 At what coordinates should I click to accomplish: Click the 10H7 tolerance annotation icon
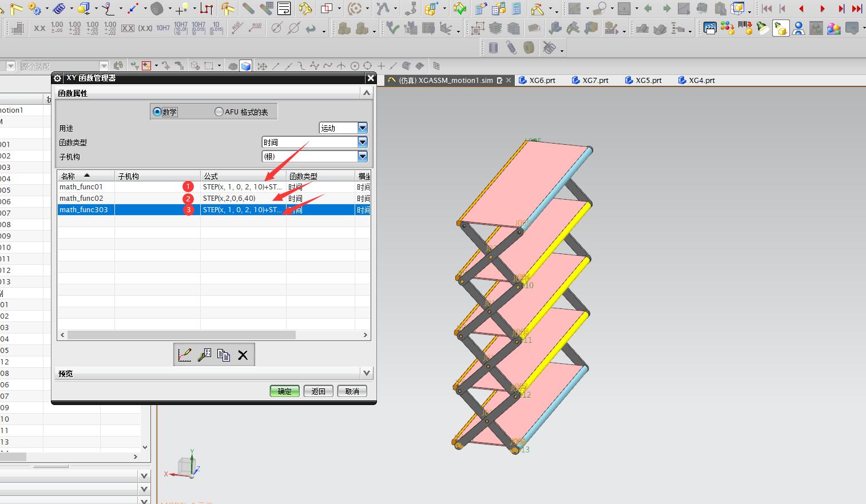[x=163, y=28]
